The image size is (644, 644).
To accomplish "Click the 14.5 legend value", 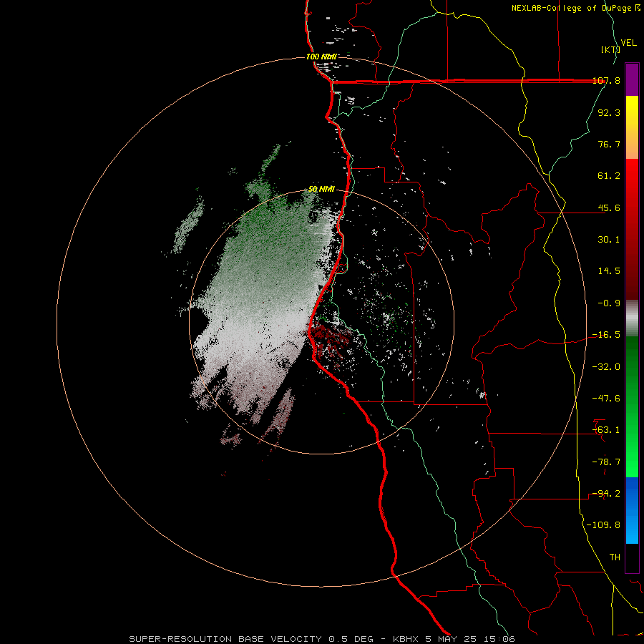I will pos(609,271).
